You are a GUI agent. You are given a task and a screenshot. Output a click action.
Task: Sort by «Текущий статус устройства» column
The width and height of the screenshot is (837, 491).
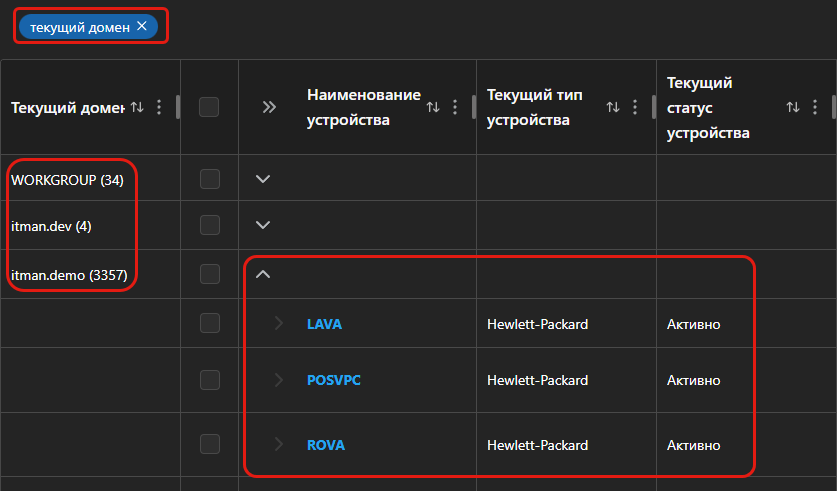793,107
